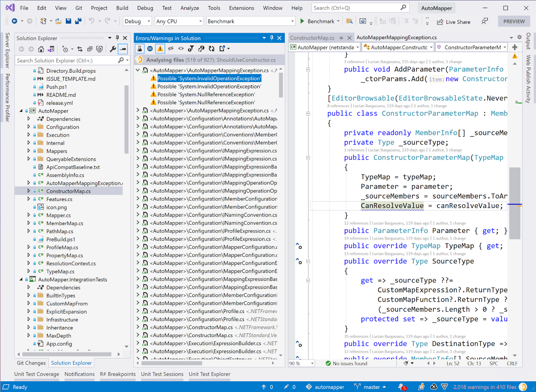Click the automapper repository in status bar
536x392 pixels.
point(325,387)
